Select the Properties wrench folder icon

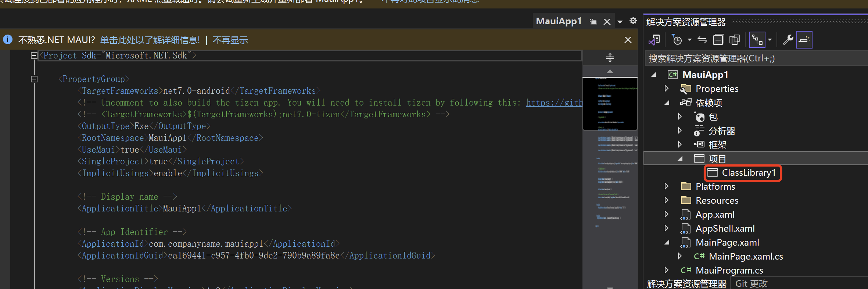[x=686, y=89]
